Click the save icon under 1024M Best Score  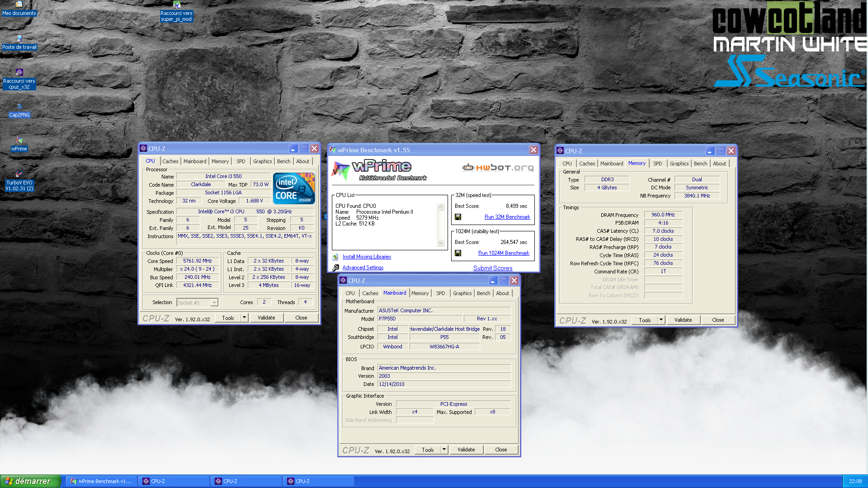pyautogui.click(x=458, y=253)
